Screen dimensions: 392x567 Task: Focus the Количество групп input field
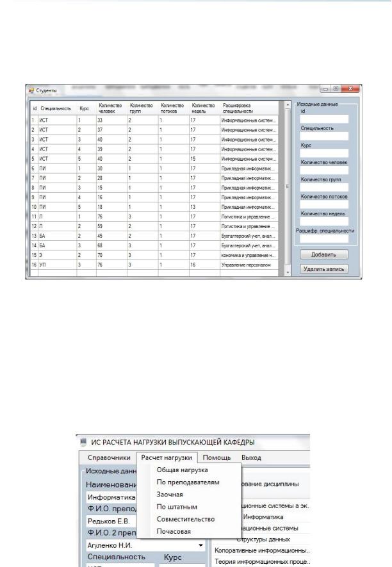324,187
